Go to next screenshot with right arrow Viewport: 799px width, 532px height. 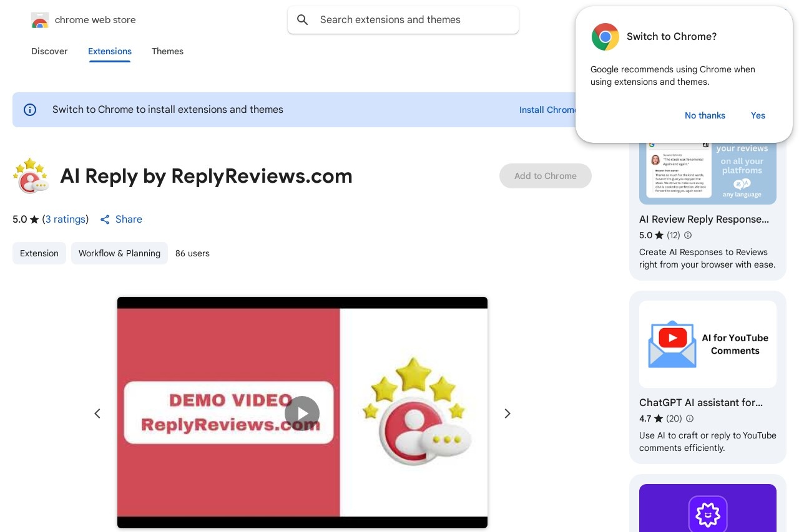coord(507,414)
